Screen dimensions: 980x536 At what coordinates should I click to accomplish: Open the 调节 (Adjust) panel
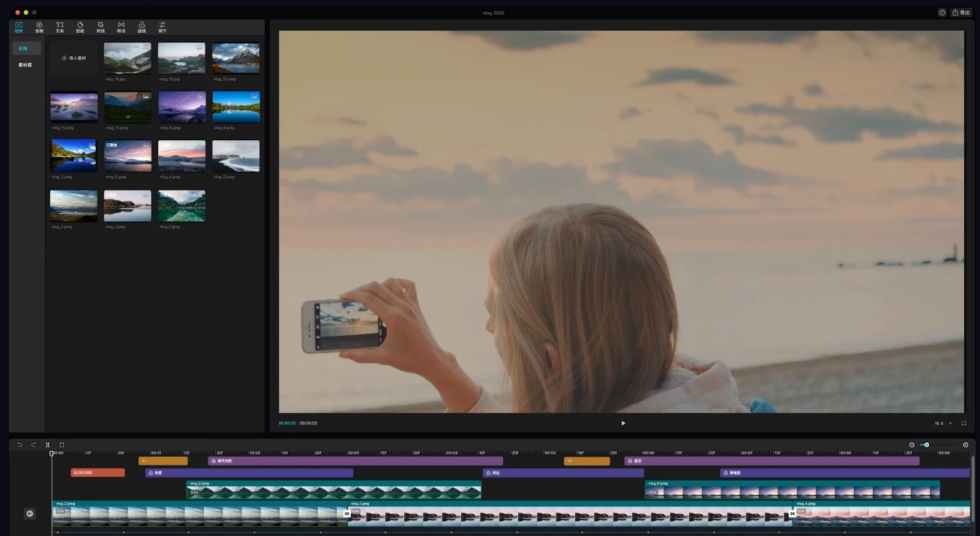161,26
